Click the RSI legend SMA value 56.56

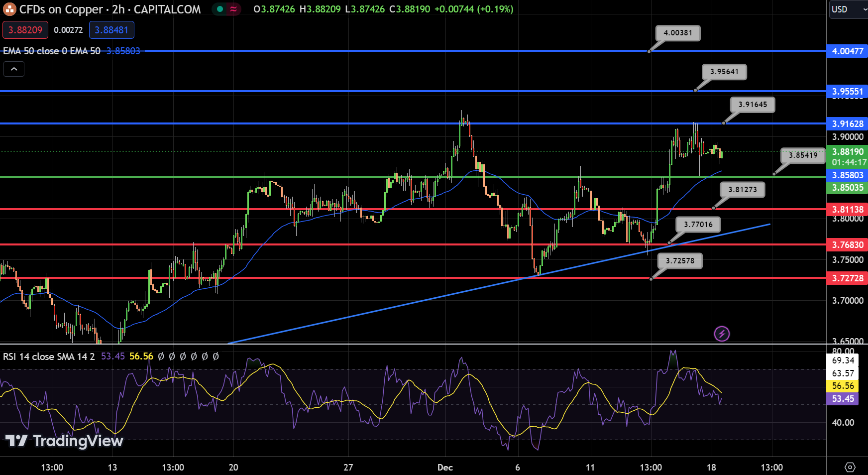(x=141, y=356)
